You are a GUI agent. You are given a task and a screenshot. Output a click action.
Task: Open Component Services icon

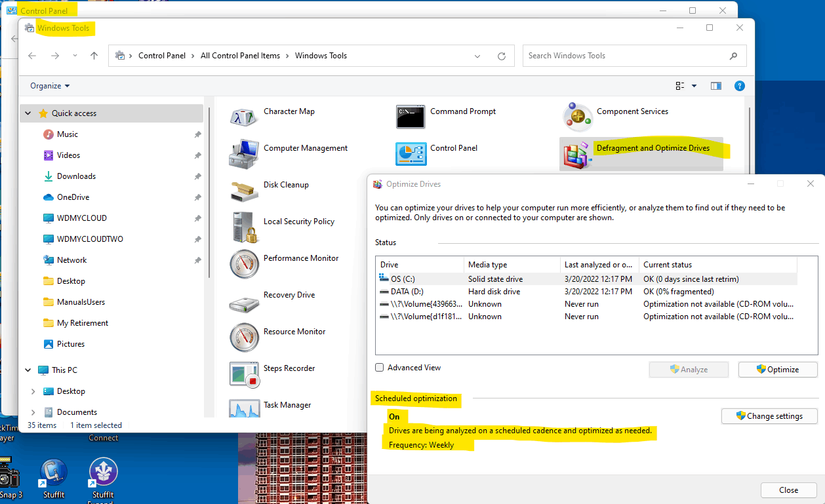[x=578, y=116]
